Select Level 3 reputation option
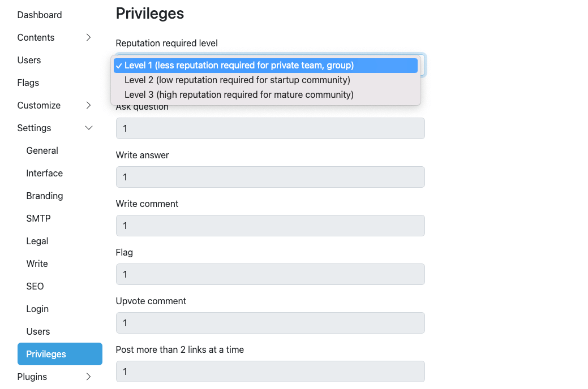588x389 pixels. pyautogui.click(x=238, y=94)
